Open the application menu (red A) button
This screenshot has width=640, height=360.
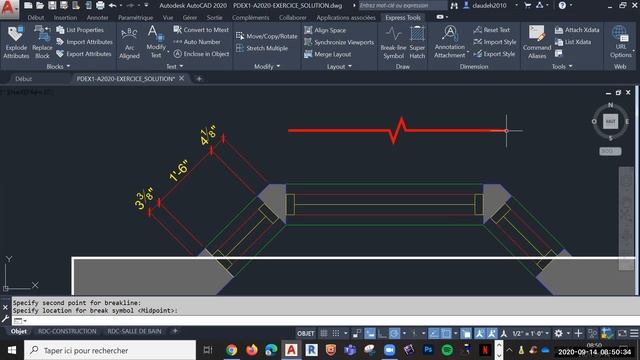tap(8, 8)
